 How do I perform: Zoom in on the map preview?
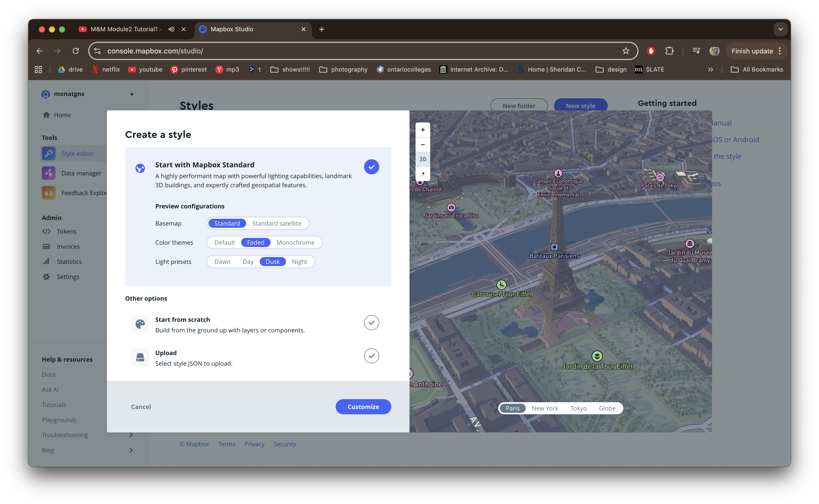[x=423, y=130]
